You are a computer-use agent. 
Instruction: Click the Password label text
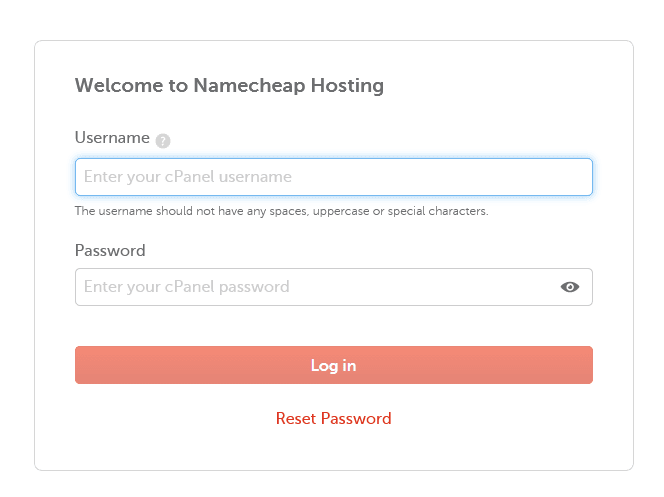(110, 251)
